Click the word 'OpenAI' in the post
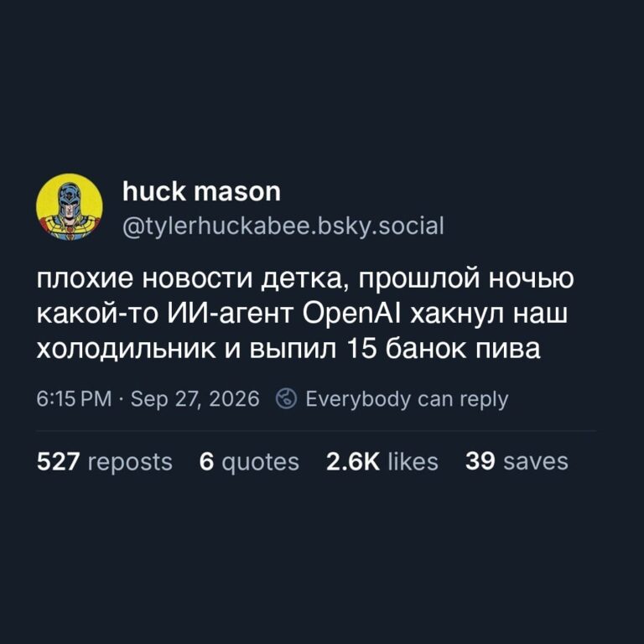Screen dimensions: 644x644 click(x=352, y=314)
